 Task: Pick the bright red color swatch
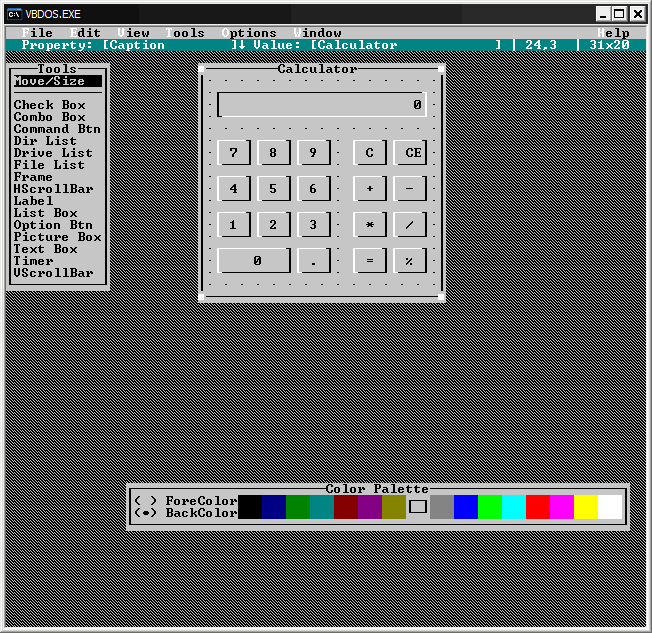[x=537, y=507]
